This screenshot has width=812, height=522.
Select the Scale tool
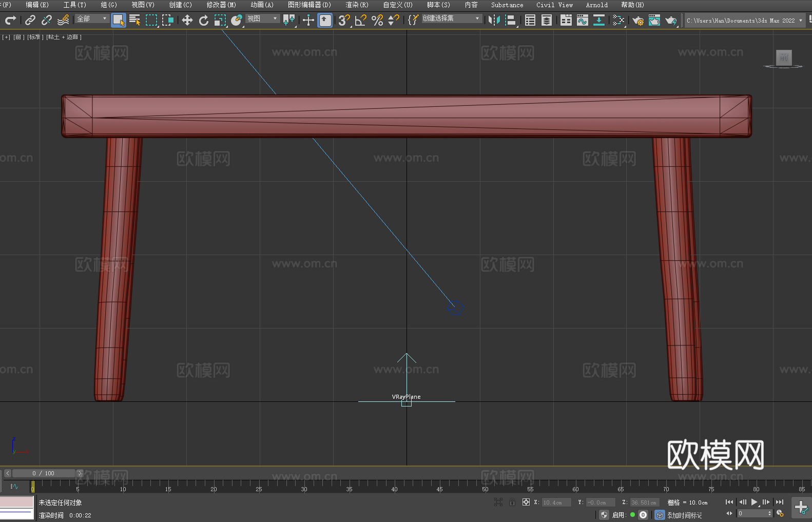220,20
